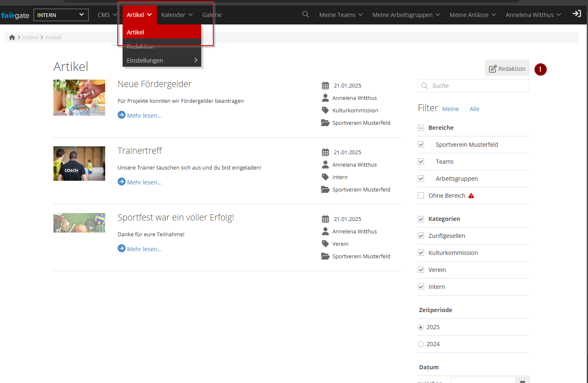Enable the Ohne Bereich checkbox

point(421,196)
